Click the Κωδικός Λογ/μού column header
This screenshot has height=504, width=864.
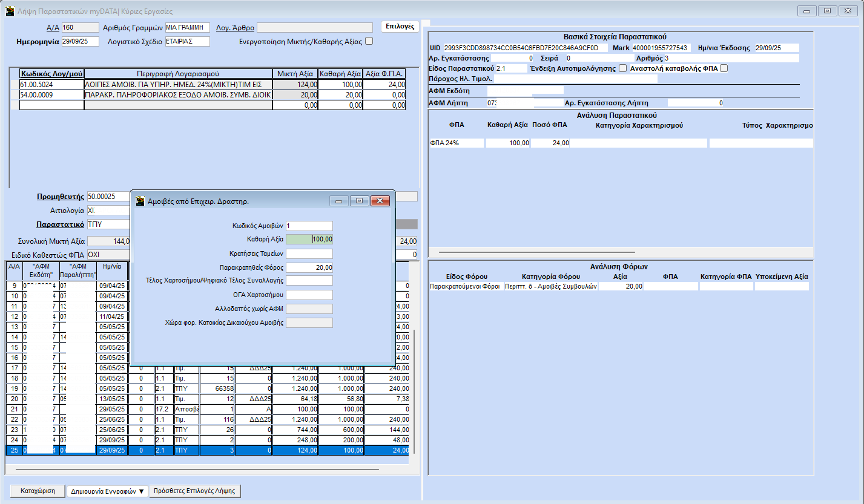(51, 73)
